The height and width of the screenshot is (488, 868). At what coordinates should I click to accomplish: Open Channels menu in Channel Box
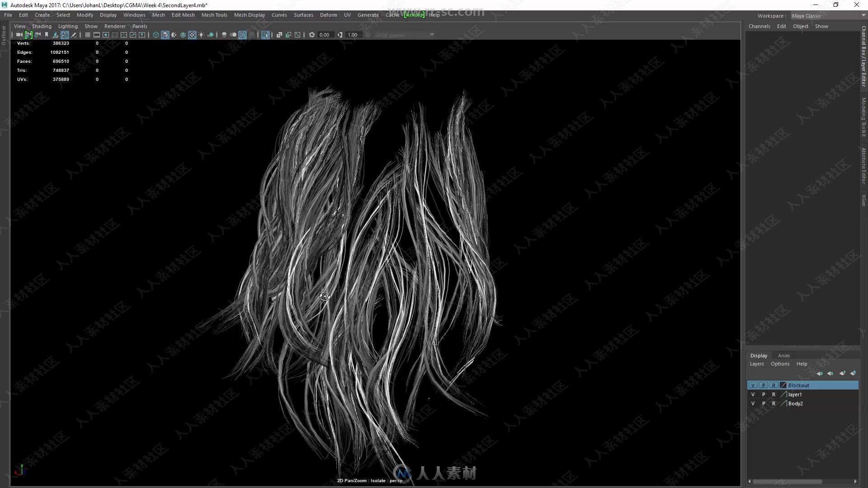[759, 26]
